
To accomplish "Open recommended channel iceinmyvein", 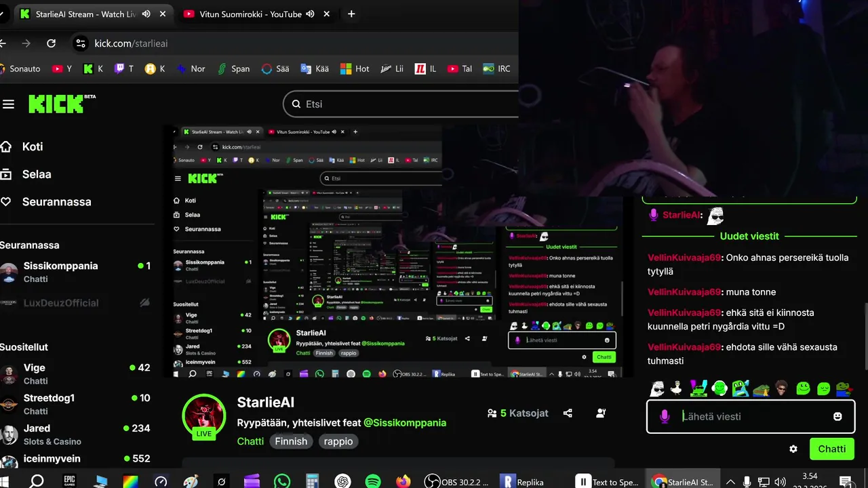I will (76, 460).
